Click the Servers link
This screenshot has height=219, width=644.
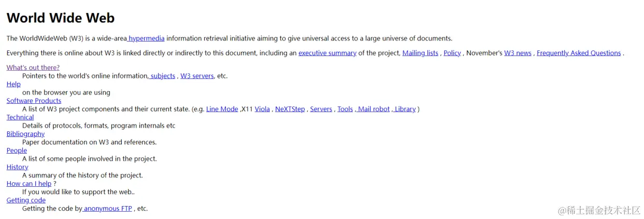[x=321, y=109]
